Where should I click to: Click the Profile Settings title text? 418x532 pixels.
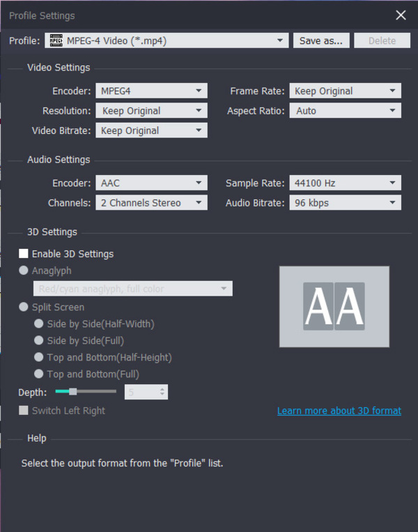[42, 15]
